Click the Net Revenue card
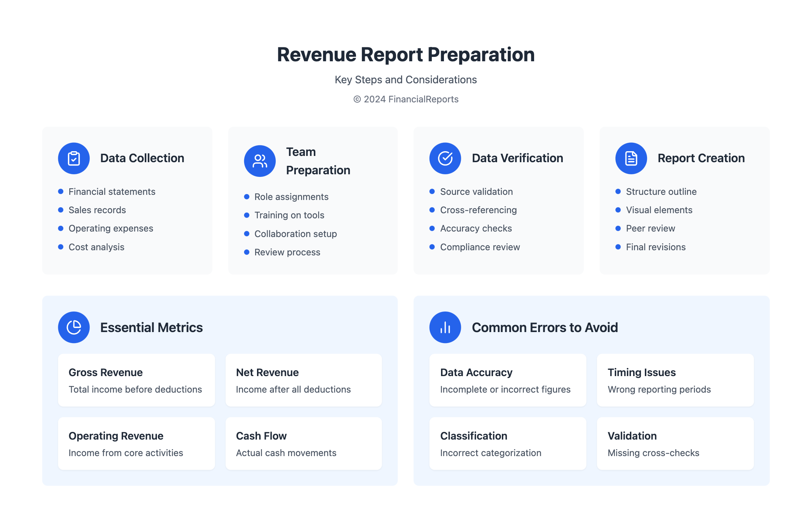Viewport: 812px width, 528px height. point(304,380)
